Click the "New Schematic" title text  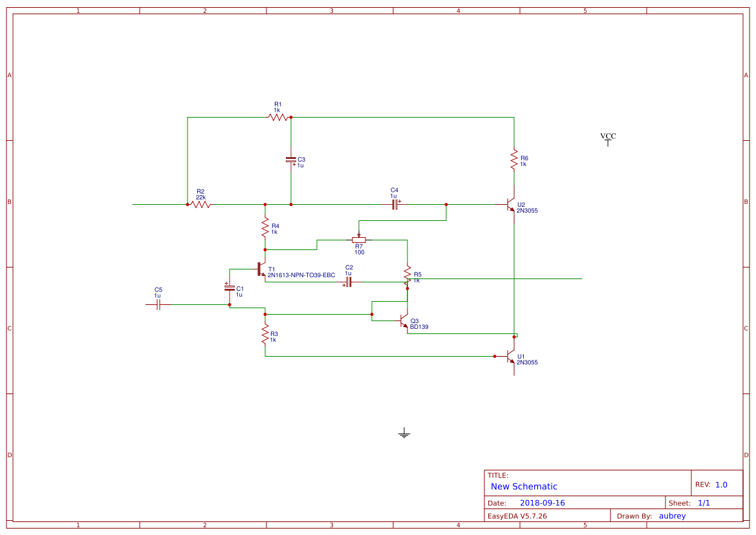[524, 487]
